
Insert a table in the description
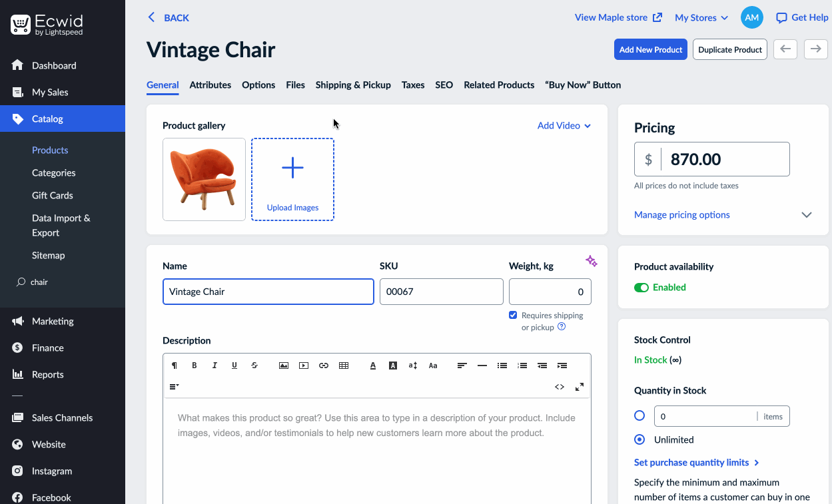[344, 366]
